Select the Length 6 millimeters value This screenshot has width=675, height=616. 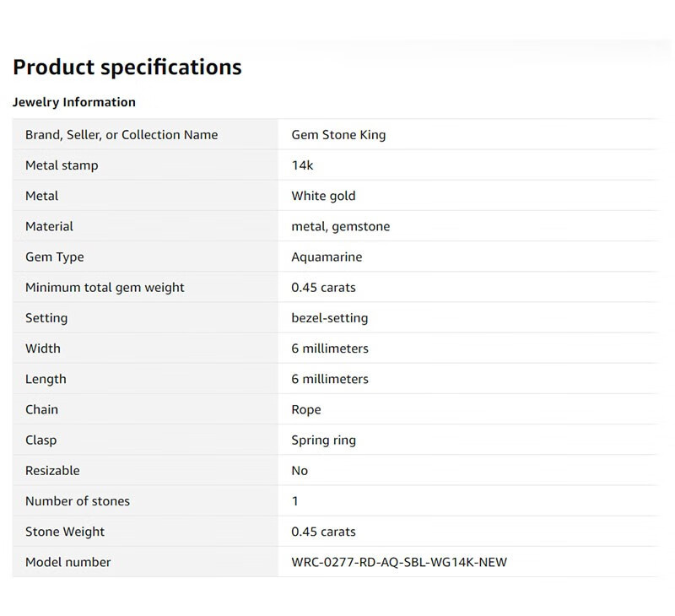(x=330, y=379)
